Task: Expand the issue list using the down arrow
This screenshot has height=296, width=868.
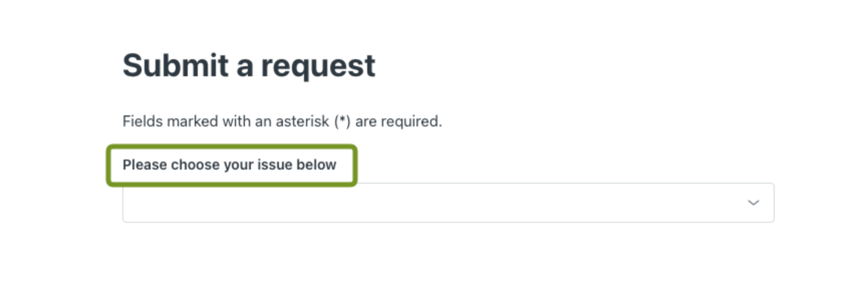Action: (x=753, y=203)
